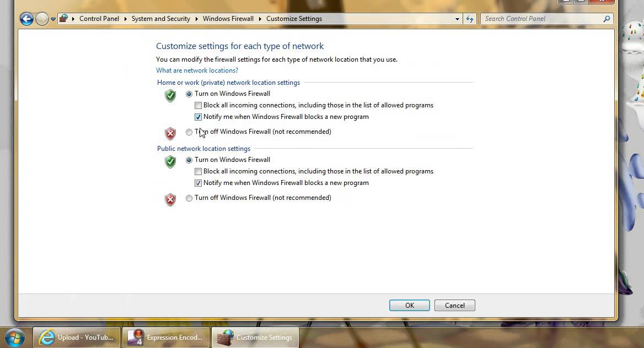Click red shield icon under private settings

[x=170, y=133]
